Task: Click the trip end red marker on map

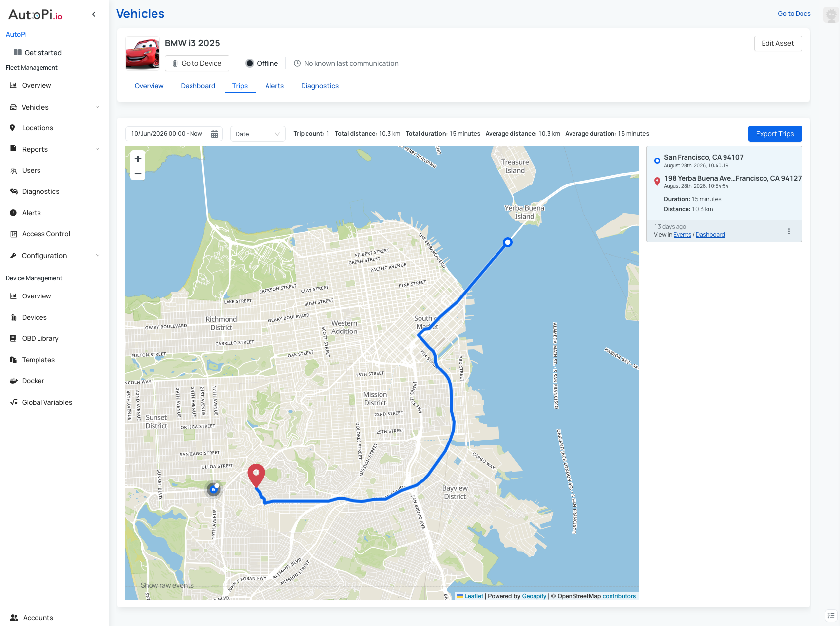Action: point(256,476)
